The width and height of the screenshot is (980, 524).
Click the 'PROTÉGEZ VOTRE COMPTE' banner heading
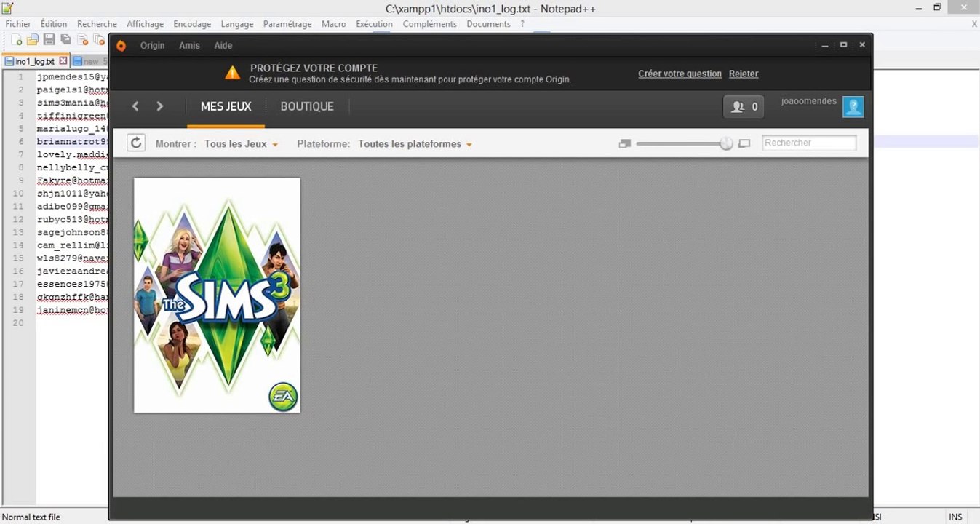(x=314, y=68)
